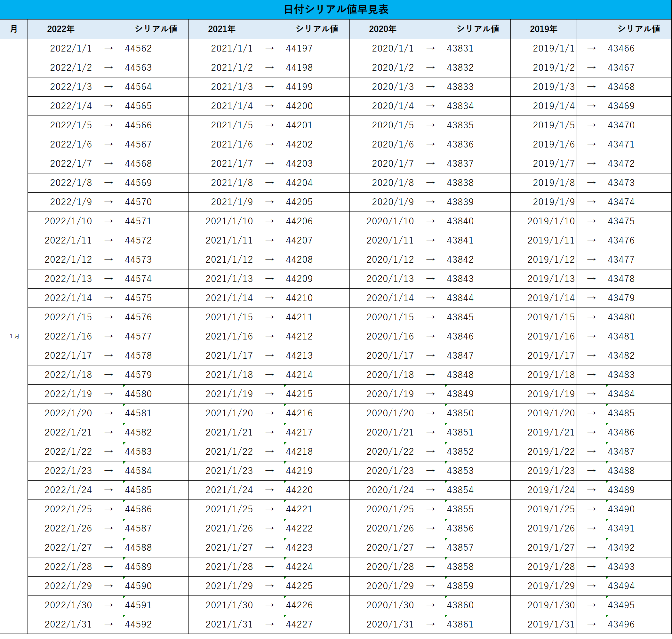
Task: Click the arrow next to 2022/1/5
Action: point(108,125)
